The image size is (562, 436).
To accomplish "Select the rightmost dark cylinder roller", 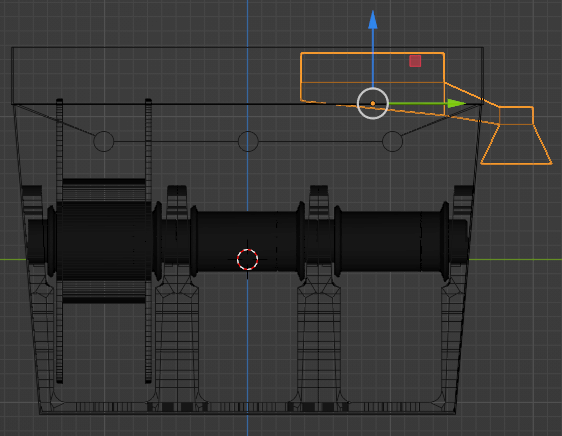I will [x=391, y=241].
